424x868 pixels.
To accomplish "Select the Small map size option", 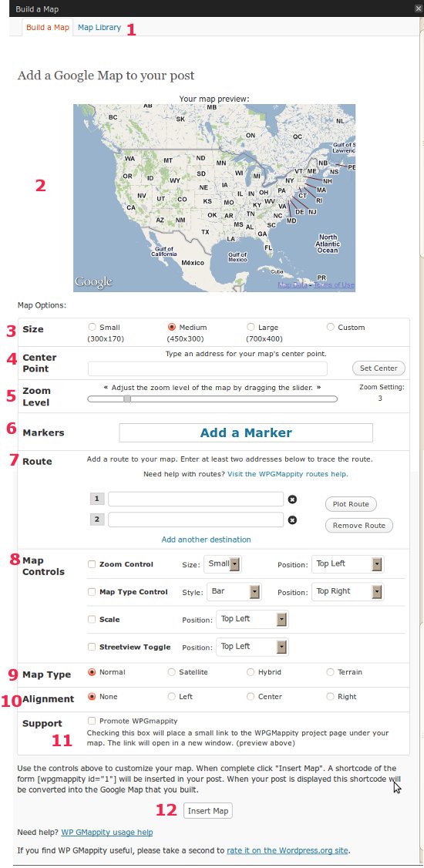I will (x=92, y=327).
